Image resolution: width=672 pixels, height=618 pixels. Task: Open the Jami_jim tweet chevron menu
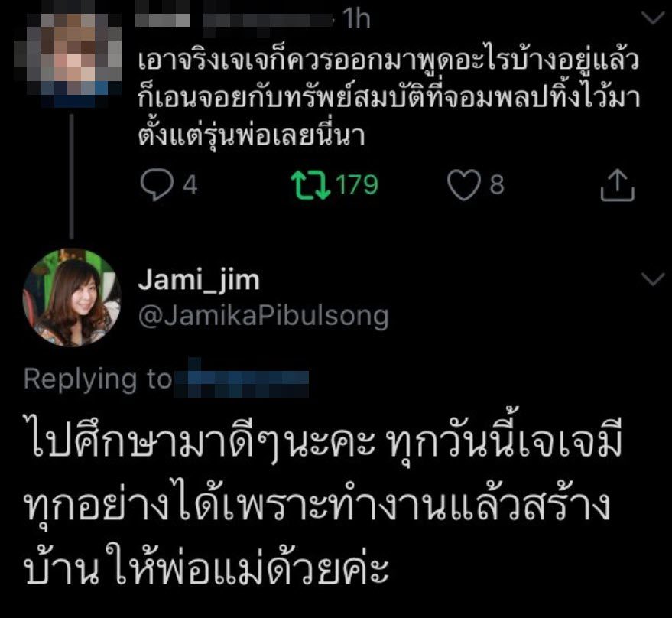[653, 279]
